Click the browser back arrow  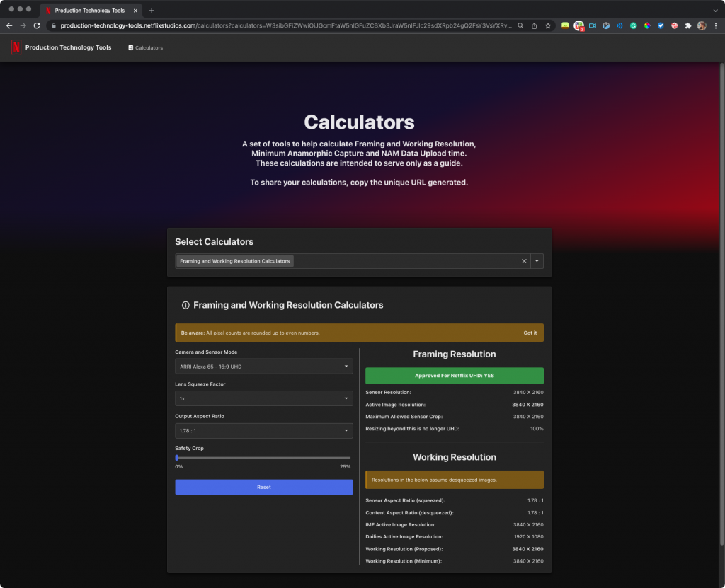(x=9, y=26)
